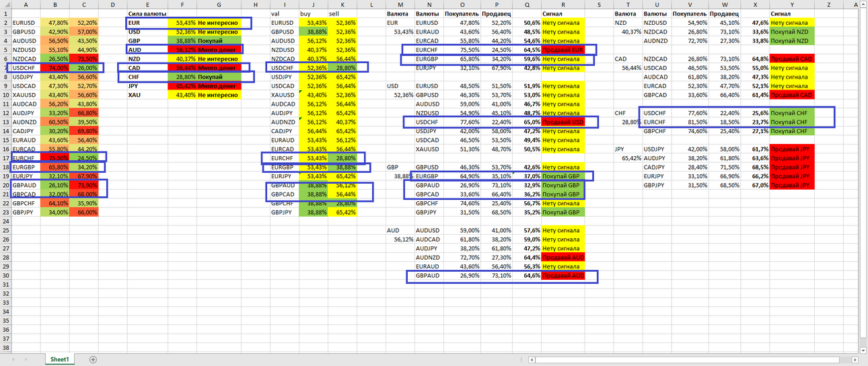This screenshot has height=366, width=868.
Task: Select 'Валюта' header in column M
Action: coord(400,13)
